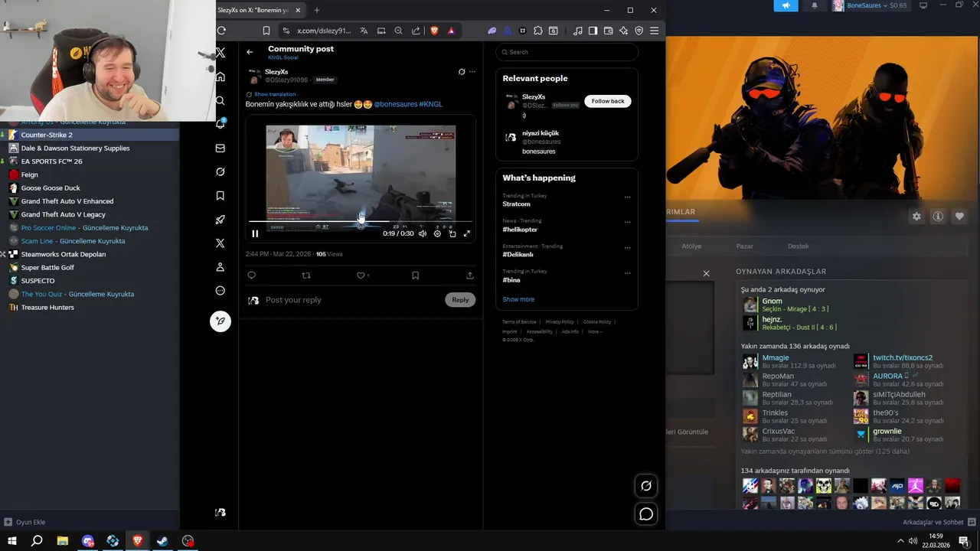The width and height of the screenshot is (980, 551).
Task: Repost the tweet with the retweet icon
Action: (306, 275)
